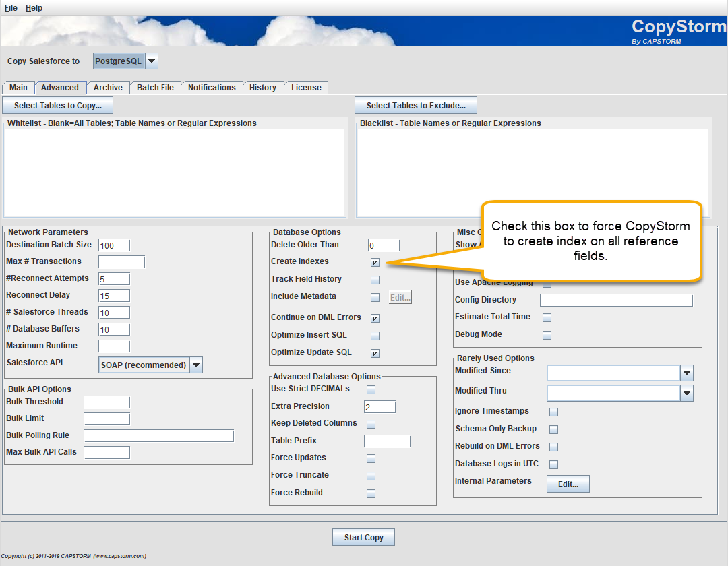Click the #Reconnect Attempts field

(x=114, y=279)
